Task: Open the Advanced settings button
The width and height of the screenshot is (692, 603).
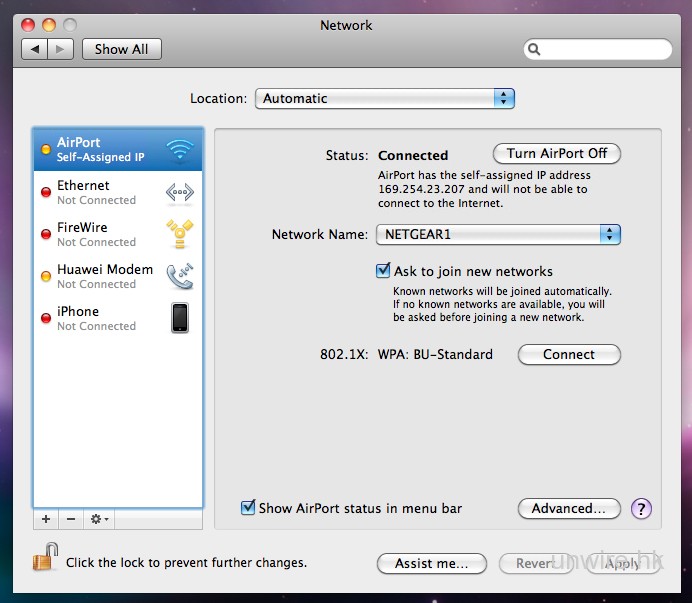Action: (x=568, y=509)
